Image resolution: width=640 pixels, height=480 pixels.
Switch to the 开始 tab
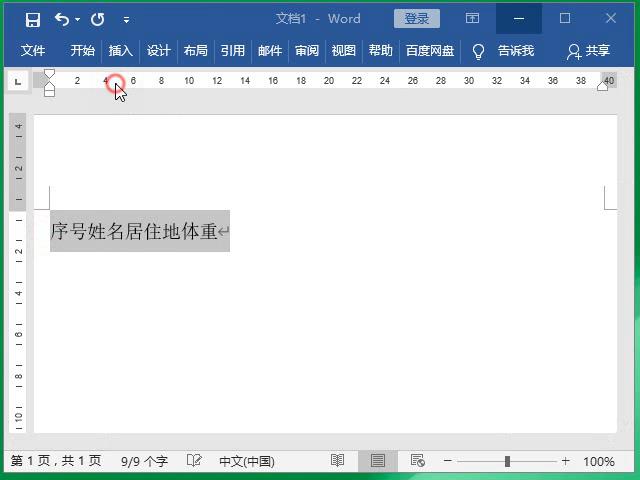[x=82, y=51]
